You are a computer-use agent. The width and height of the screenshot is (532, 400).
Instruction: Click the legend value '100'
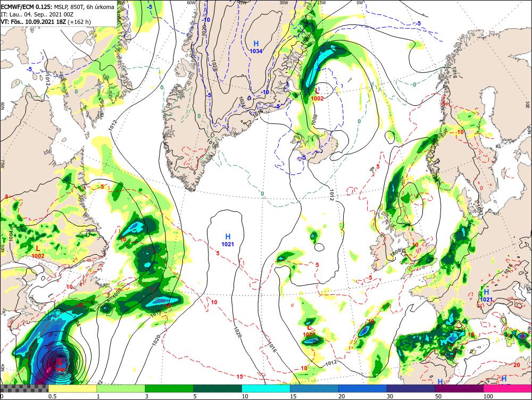click(488, 396)
